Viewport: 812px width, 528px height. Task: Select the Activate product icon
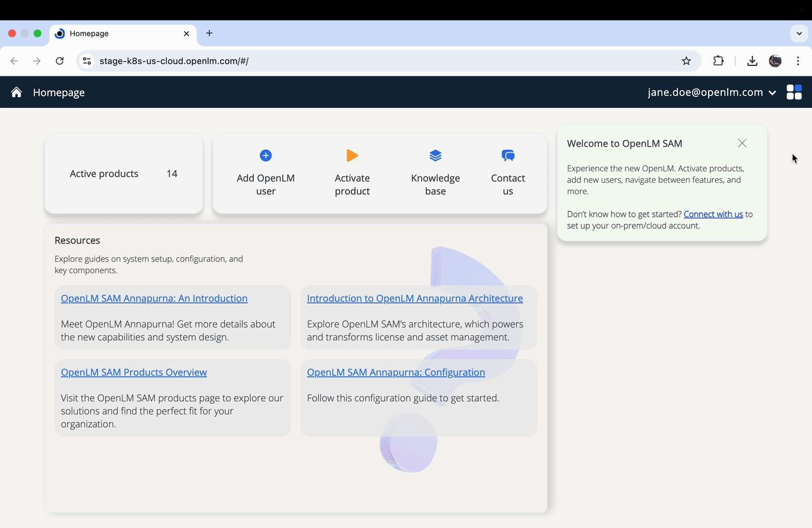(352, 155)
